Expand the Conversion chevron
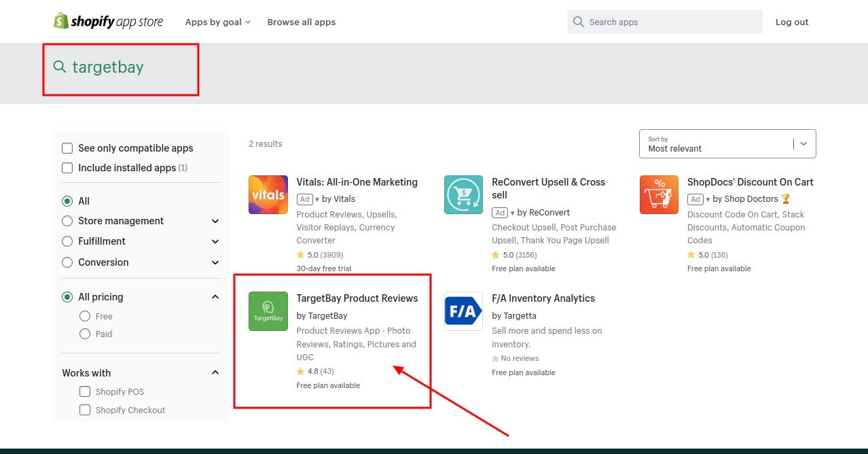Screen dimensions: 868x454 coord(215,262)
